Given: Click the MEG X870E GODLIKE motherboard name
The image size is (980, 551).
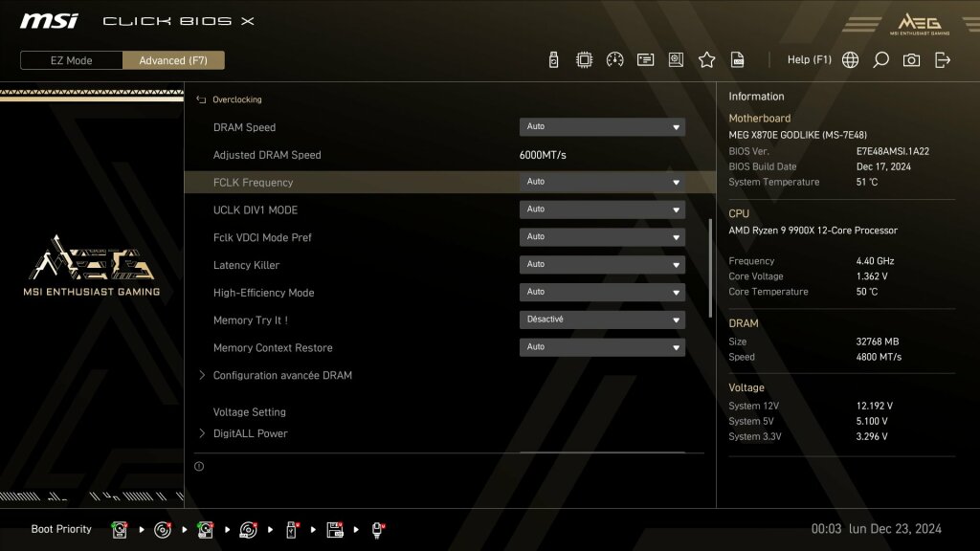Looking at the screenshot, I should click(797, 135).
